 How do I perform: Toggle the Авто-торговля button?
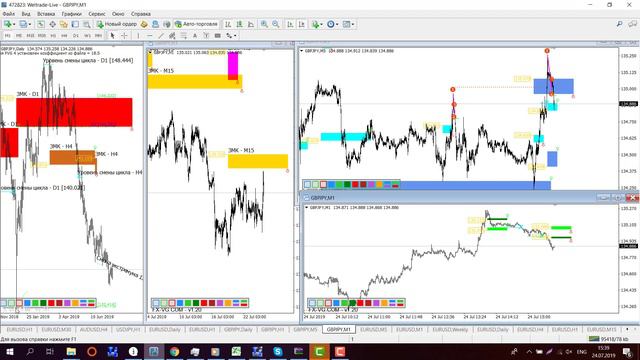(x=196, y=24)
